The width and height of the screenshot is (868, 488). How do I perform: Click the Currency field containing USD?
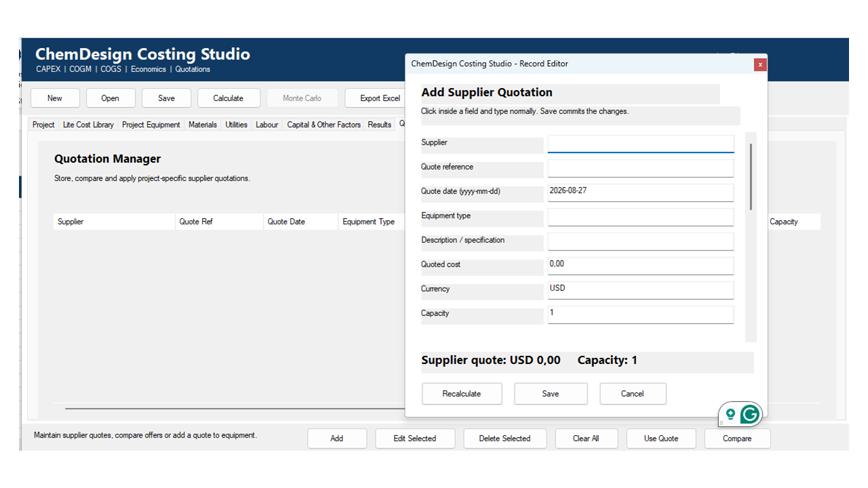pyautogui.click(x=641, y=290)
